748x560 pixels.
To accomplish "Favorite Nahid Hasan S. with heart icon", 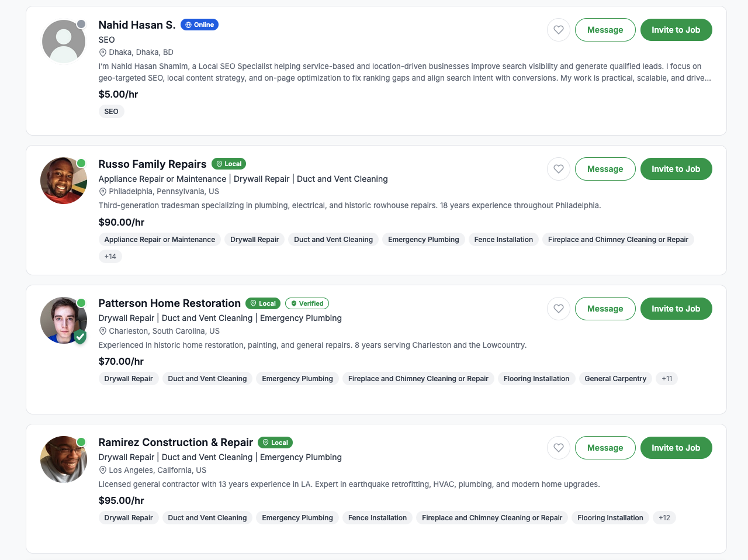I will pos(559,30).
